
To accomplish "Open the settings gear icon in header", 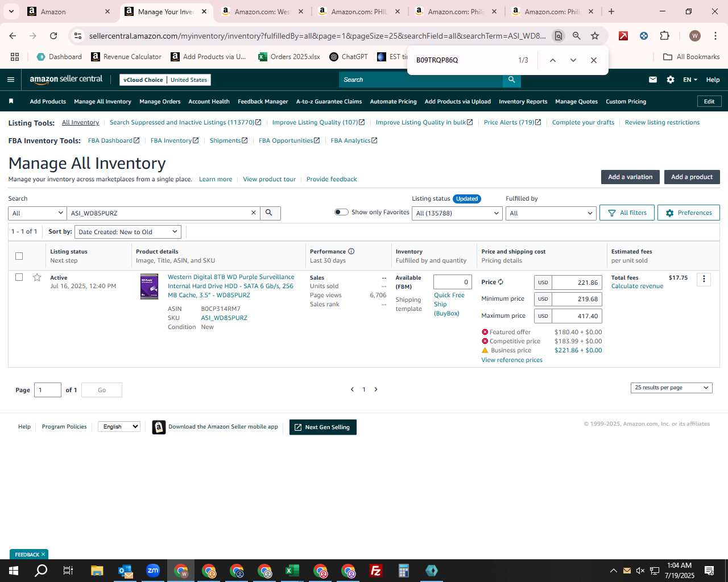I will (671, 80).
